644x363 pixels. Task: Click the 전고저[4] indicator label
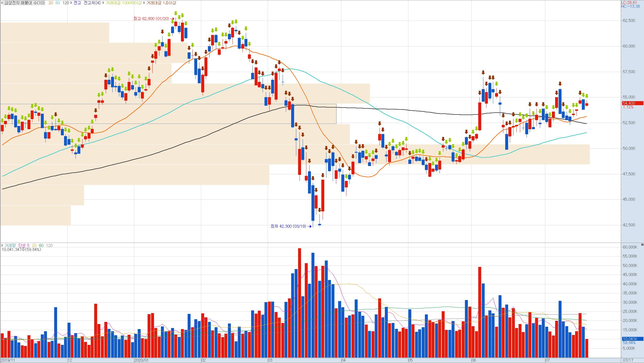(92, 3)
